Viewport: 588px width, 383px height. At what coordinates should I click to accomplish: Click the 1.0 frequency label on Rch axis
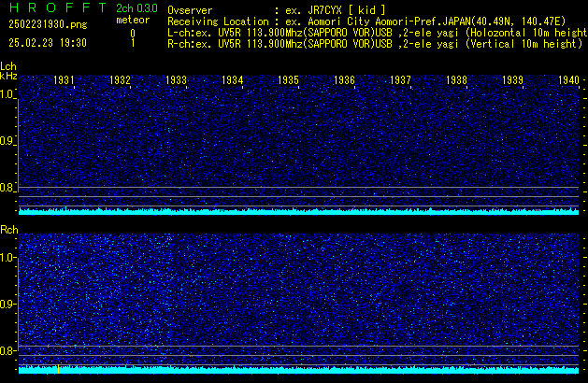pos(7,258)
